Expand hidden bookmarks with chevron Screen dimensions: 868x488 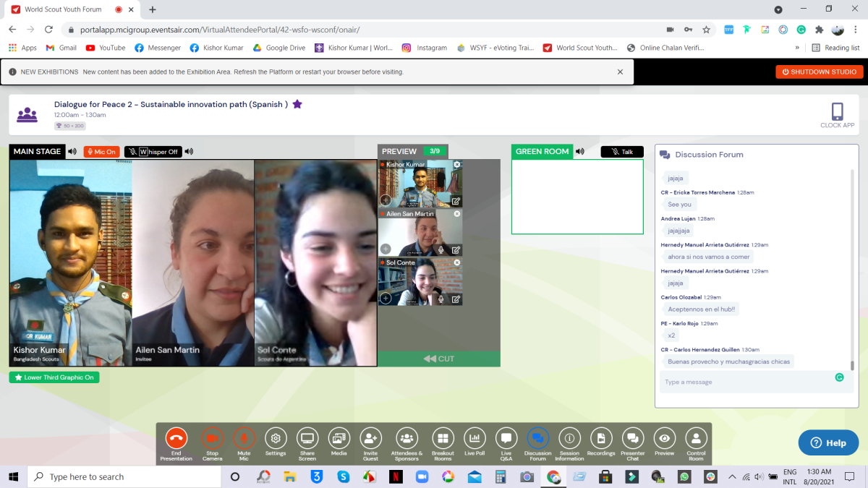tap(797, 48)
